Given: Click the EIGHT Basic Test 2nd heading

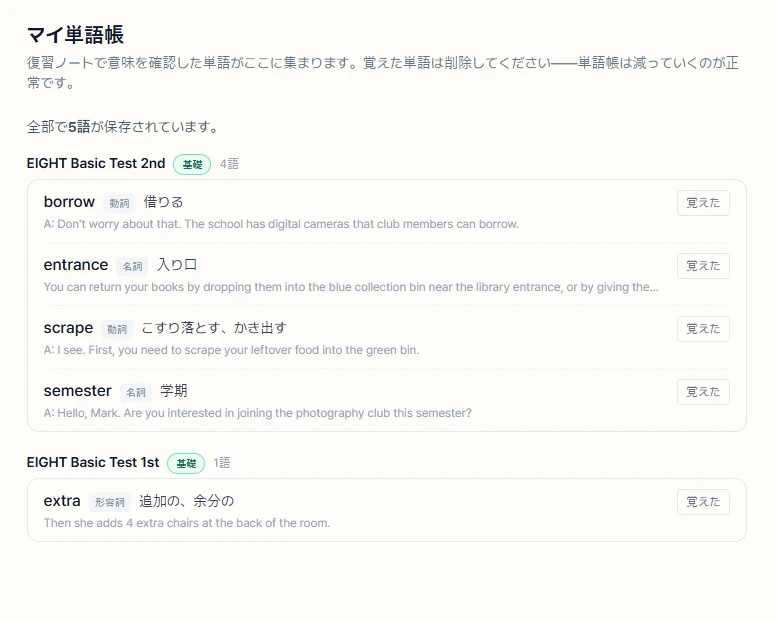Looking at the screenshot, I should (96, 164).
